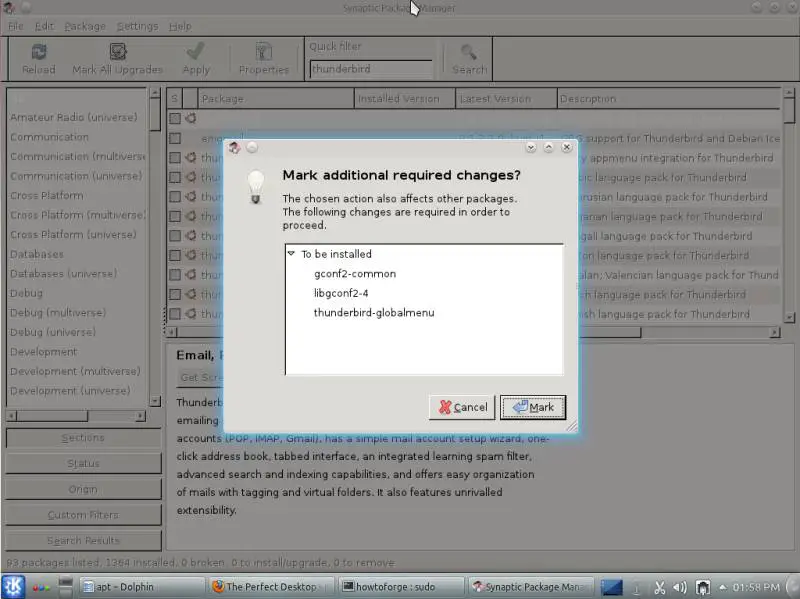Click the category list horizontal scrollbar thumb
The height and width of the screenshot is (599, 800).
coord(52,416)
